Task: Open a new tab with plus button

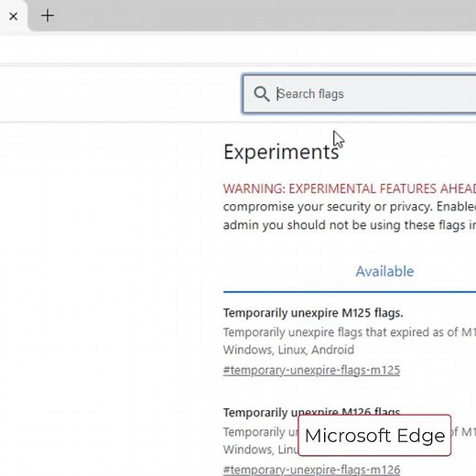Action: click(48, 16)
